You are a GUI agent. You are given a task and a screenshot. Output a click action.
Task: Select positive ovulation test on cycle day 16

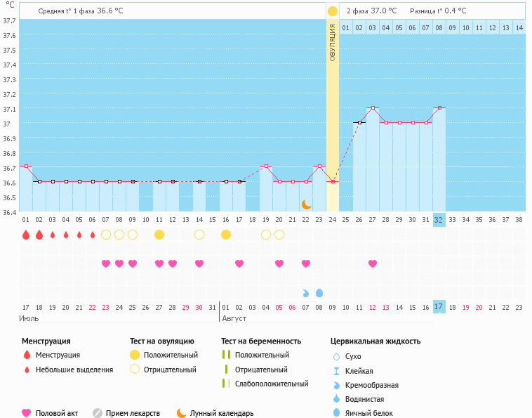pyautogui.click(x=226, y=235)
